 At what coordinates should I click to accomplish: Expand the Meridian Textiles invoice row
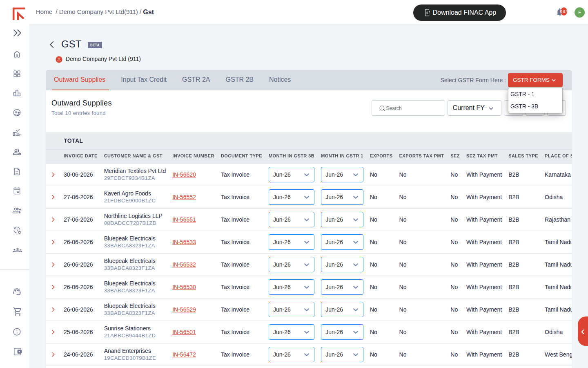pos(53,175)
